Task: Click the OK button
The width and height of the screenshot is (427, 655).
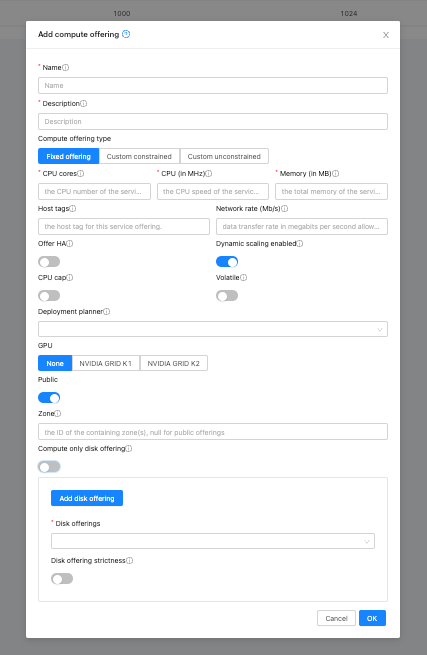Action: [372, 618]
